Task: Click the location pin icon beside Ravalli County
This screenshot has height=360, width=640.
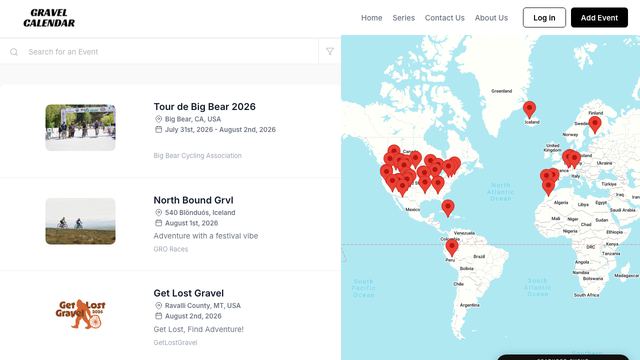Action: click(158, 305)
